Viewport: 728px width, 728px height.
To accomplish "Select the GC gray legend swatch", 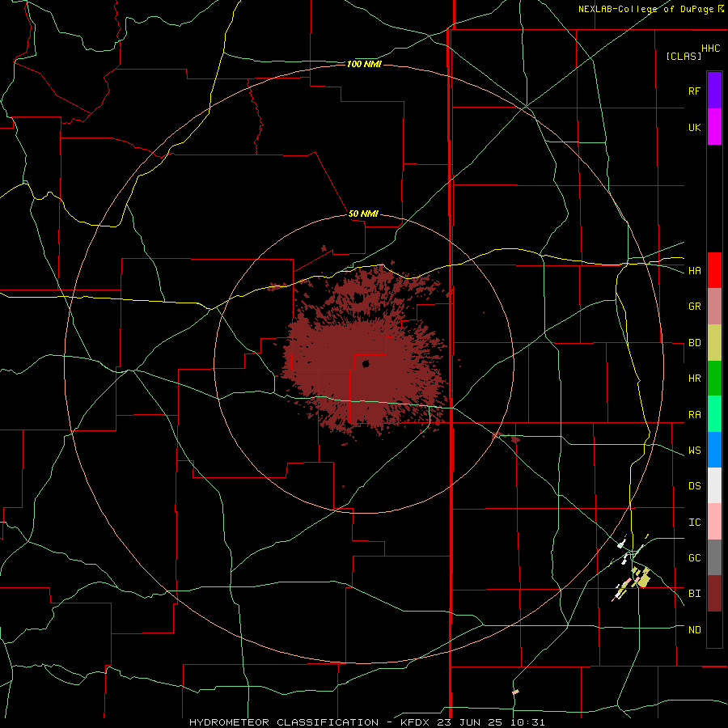I will click(714, 557).
